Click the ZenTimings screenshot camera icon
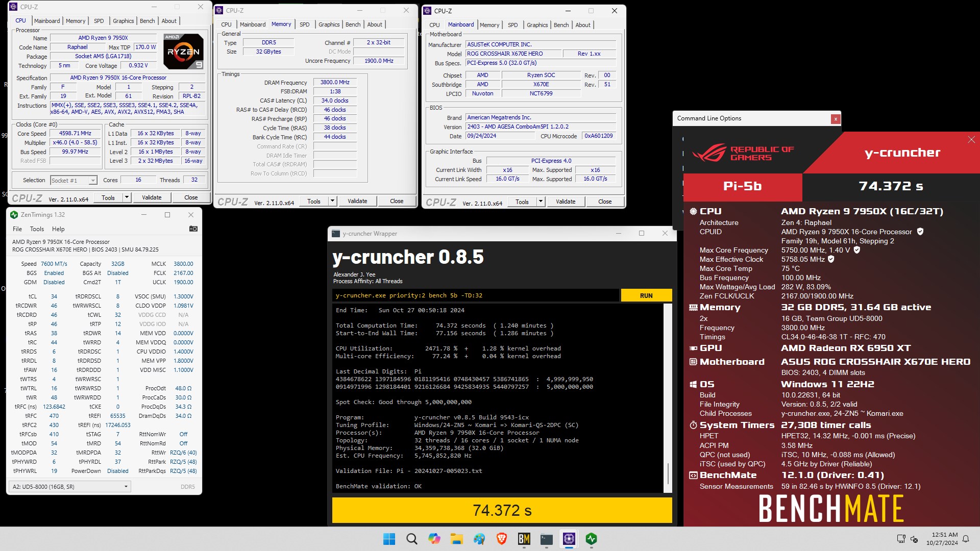The width and height of the screenshot is (980, 551). click(193, 229)
